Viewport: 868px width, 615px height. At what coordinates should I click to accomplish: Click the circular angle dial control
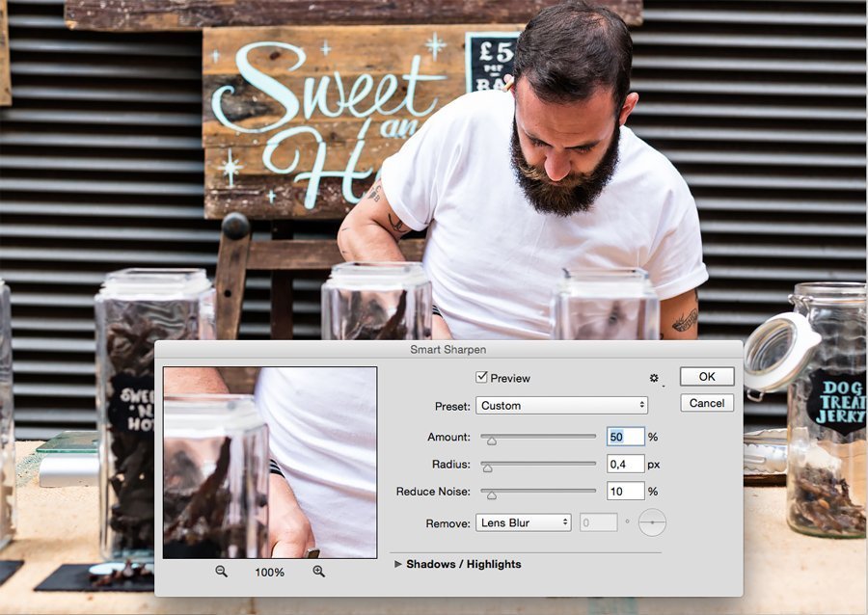point(652,522)
